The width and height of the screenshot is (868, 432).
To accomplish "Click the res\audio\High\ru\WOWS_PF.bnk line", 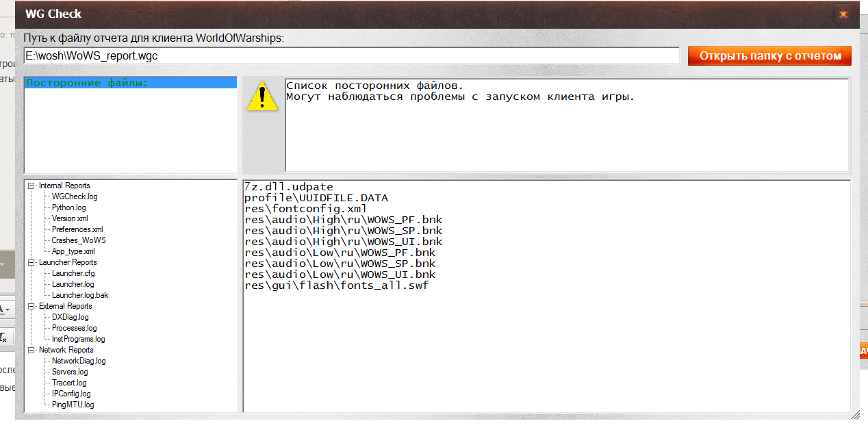I will tap(344, 220).
